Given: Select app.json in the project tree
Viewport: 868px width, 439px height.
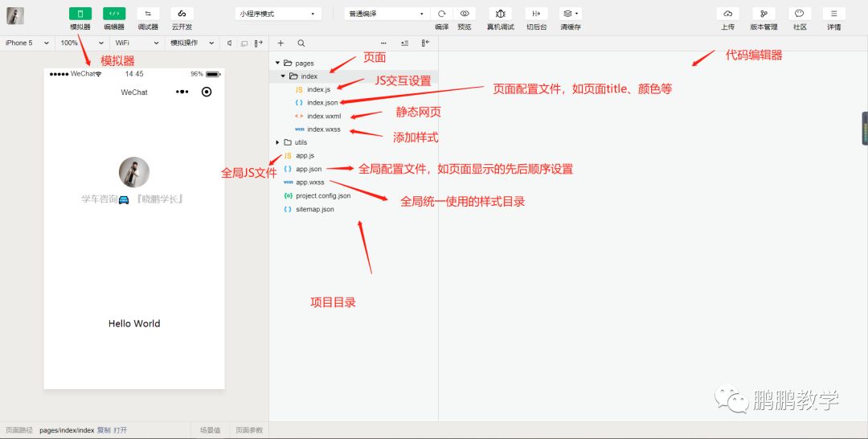Looking at the screenshot, I should [x=309, y=169].
